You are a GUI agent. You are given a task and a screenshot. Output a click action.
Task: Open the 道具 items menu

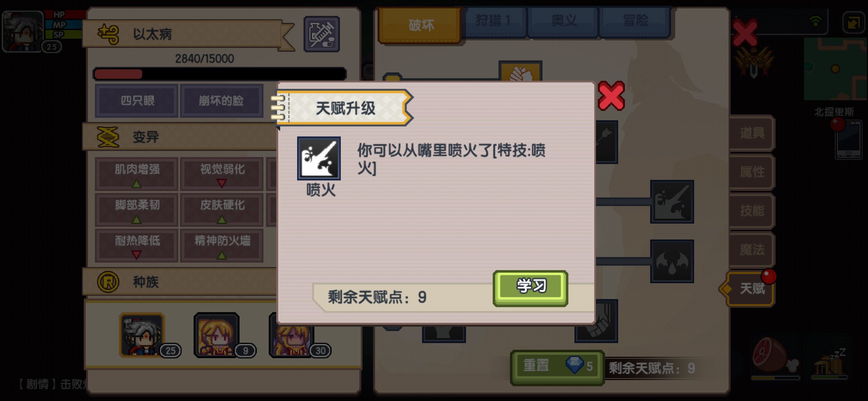(752, 133)
